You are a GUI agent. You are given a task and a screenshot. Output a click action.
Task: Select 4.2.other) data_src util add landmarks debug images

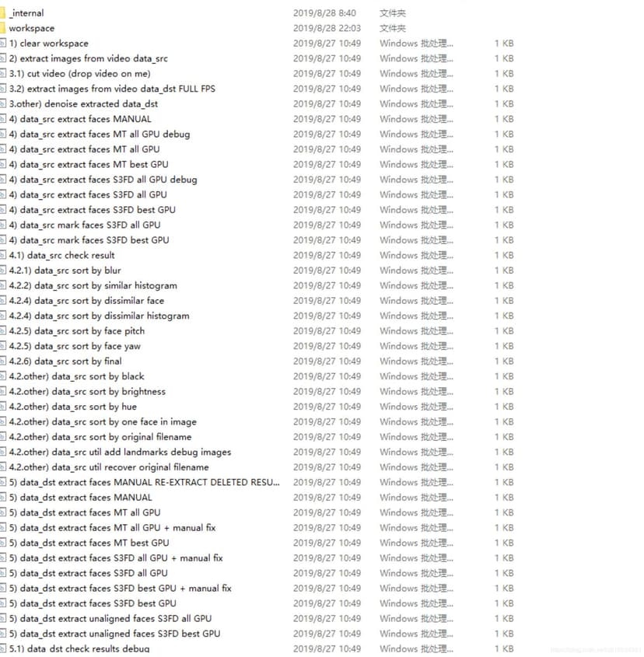(121, 452)
